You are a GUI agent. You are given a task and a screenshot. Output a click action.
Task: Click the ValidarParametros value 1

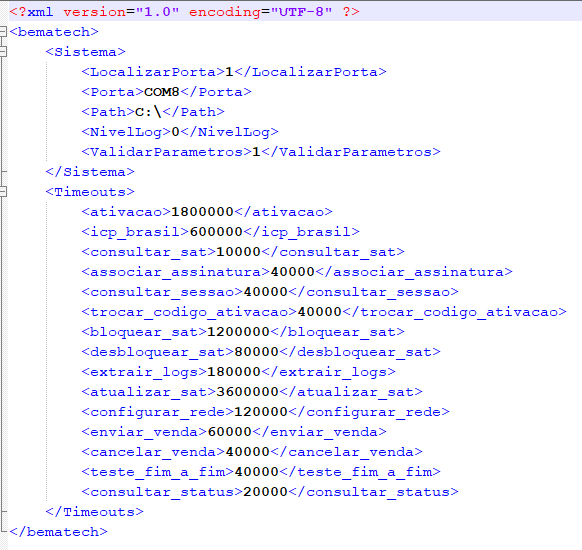256,152
